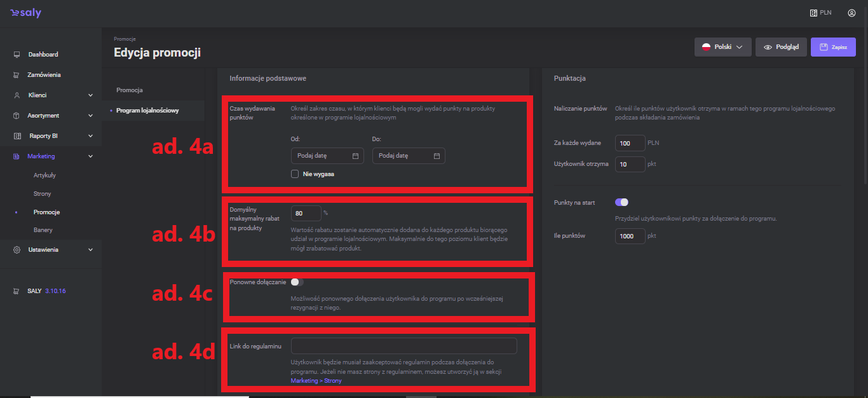Click the Zapisz save button
The width and height of the screenshot is (868, 398).
click(x=832, y=47)
